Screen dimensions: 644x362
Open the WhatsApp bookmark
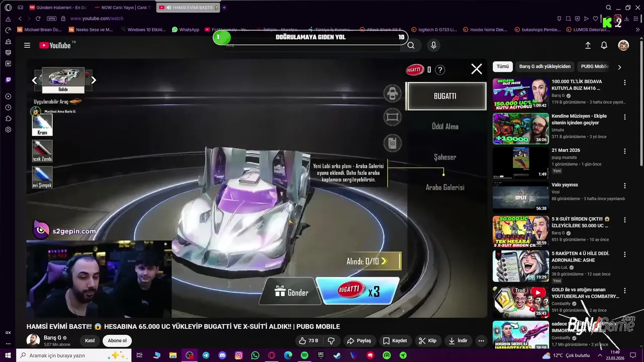[185, 30]
